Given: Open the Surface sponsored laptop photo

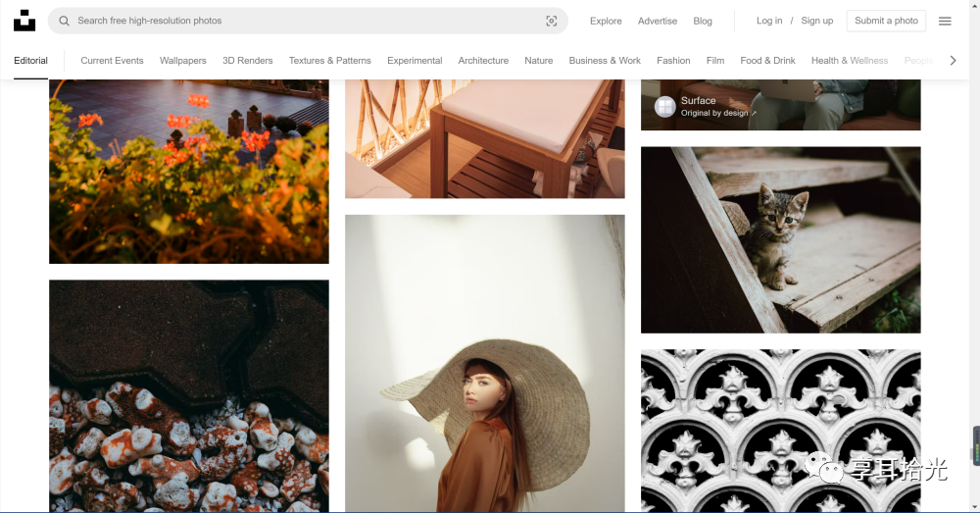Looking at the screenshot, I should tap(781, 105).
